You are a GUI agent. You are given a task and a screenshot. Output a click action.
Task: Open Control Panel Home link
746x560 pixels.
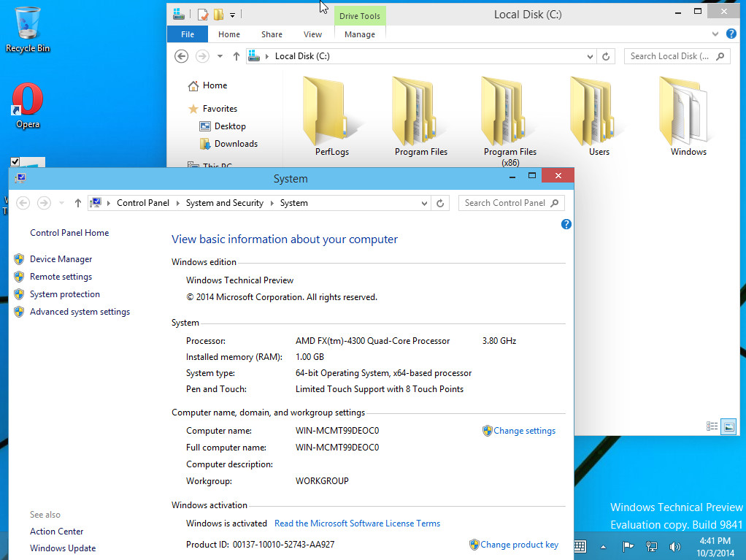pos(69,233)
